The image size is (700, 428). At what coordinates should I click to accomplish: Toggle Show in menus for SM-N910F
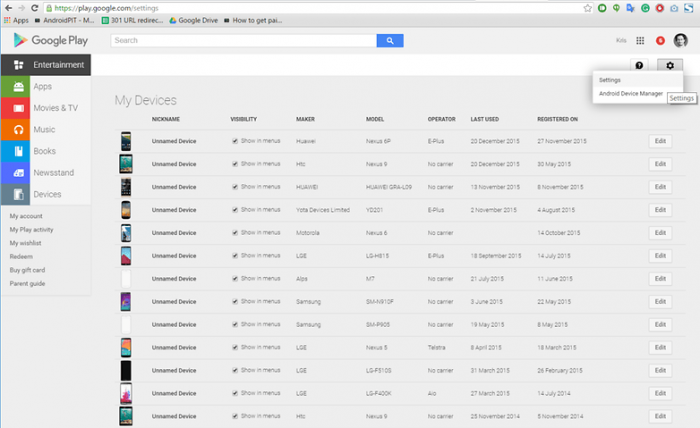[235, 302]
